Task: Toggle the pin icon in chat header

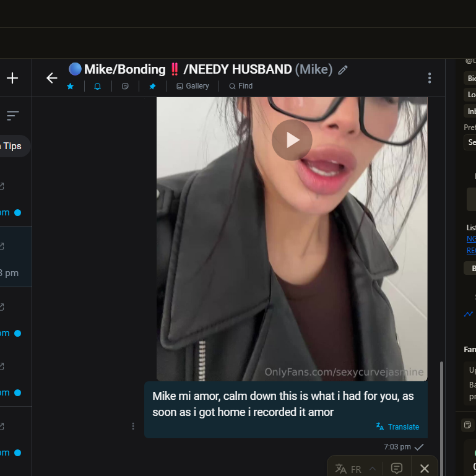Action: coord(152,86)
